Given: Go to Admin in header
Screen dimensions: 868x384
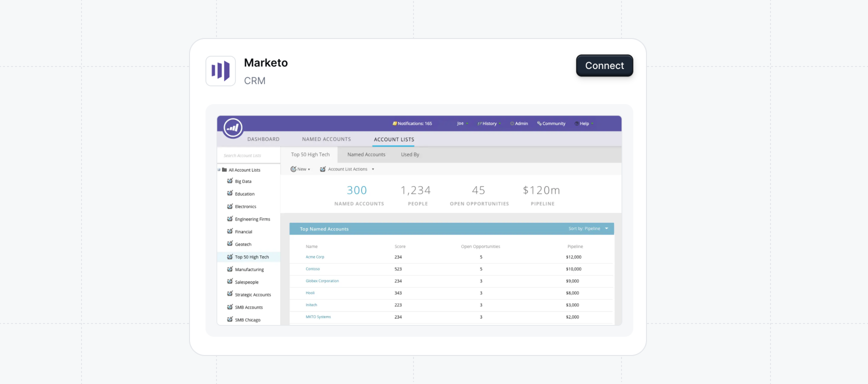Looking at the screenshot, I should (519, 123).
